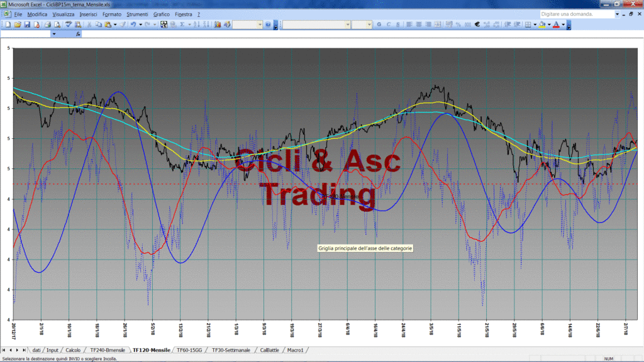Open the Strumenti menu
The height and width of the screenshot is (362, 644).
(x=137, y=14)
